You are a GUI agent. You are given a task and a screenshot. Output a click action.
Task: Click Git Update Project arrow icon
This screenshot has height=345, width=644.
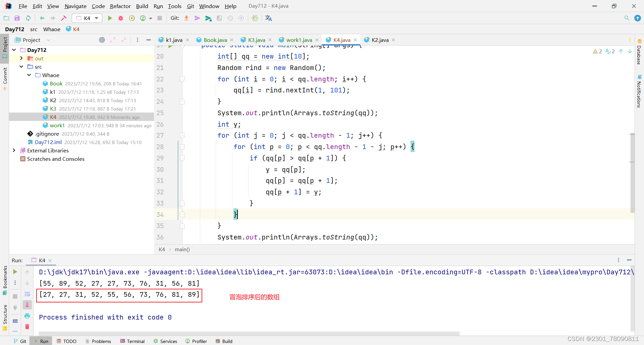click(x=186, y=18)
